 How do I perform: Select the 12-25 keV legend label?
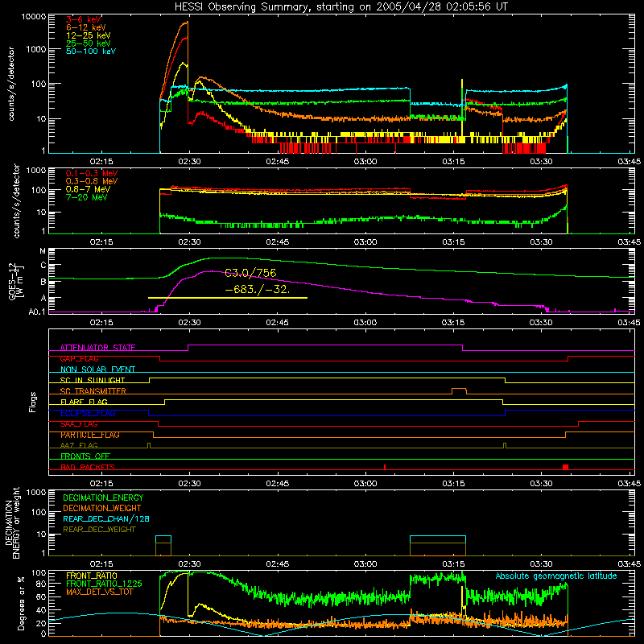coord(88,35)
